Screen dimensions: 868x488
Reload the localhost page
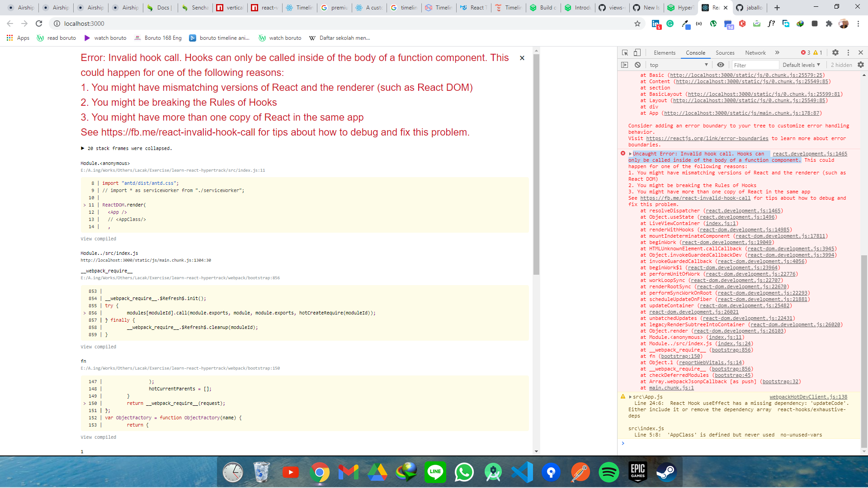pos(39,23)
